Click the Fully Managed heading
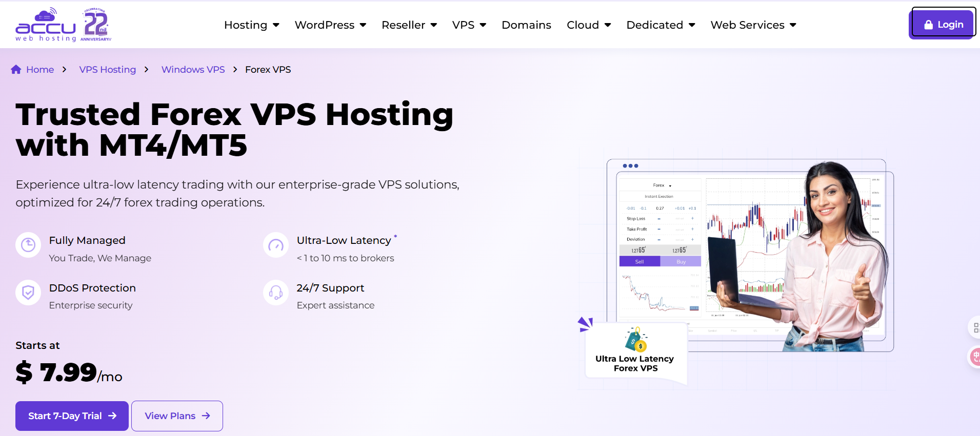 pyautogui.click(x=87, y=240)
